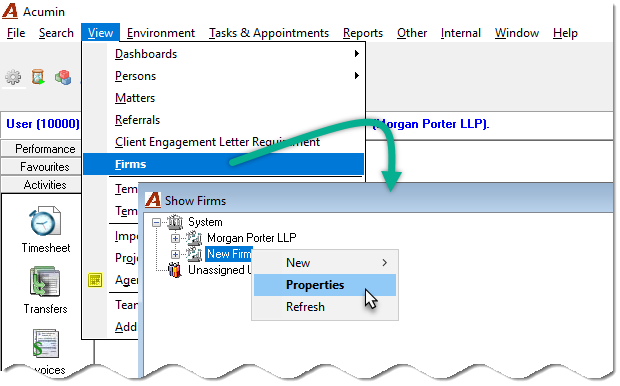This screenshot has width=620, height=386.
Task: Open the Dashboards submenu arrow
Action: tap(357, 53)
